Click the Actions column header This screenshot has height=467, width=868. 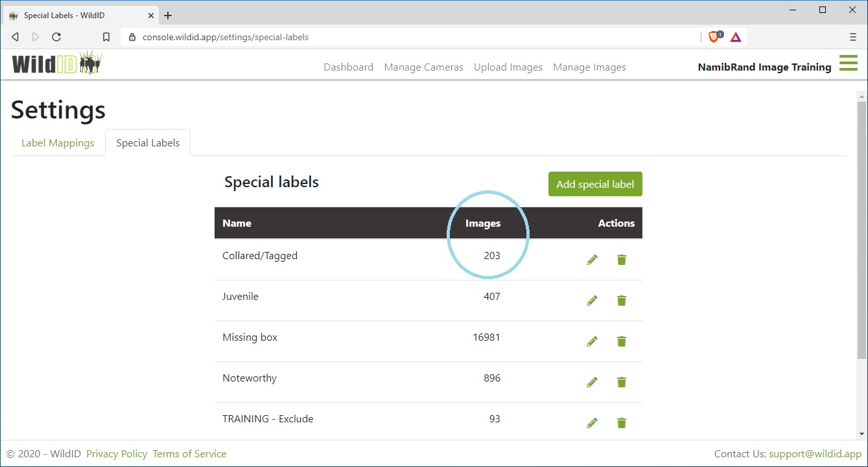(616, 223)
